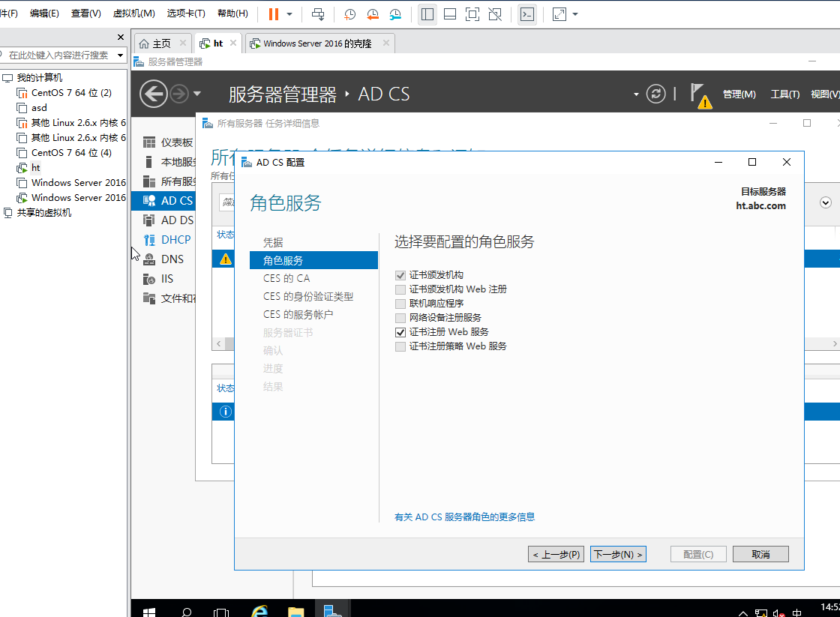Enable 证书颁发机构 Web 注册 checkbox

(400, 289)
